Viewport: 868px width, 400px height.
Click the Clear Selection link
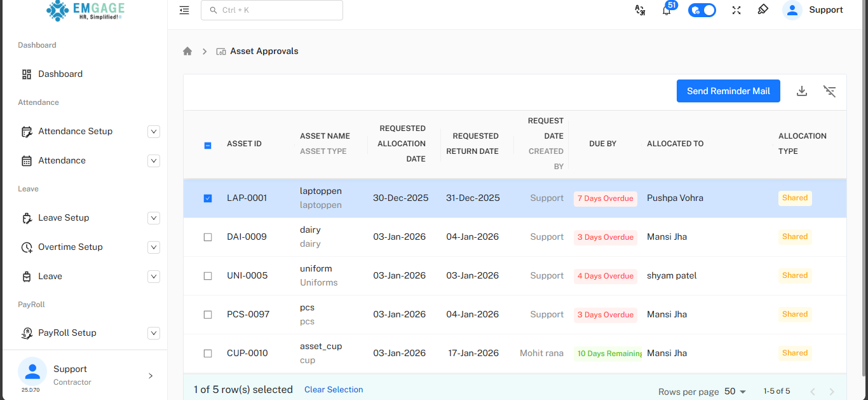(334, 390)
